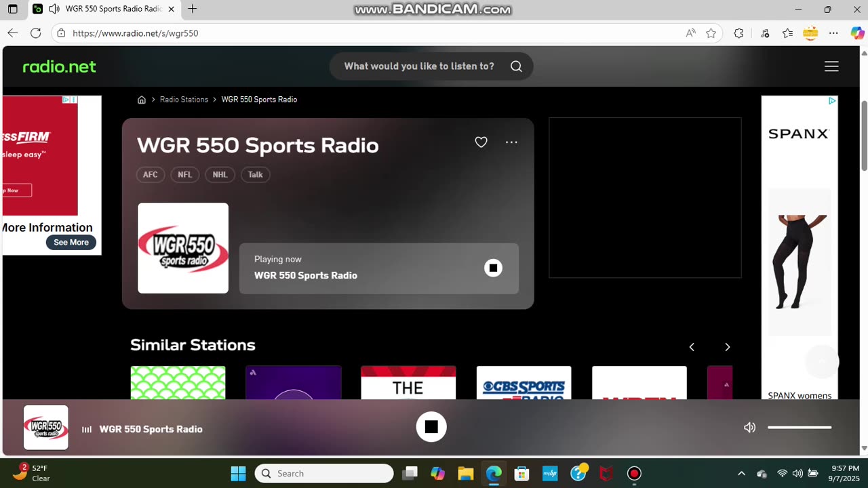The width and height of the screenshot is (868, 488).
Task: Click the search magnifier icon
Action: point(516,66)
